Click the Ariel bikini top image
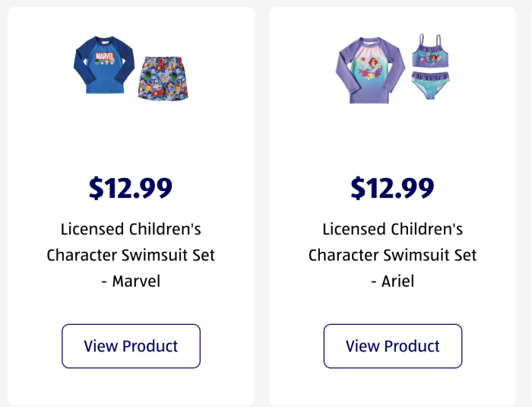 click(430, 51)
